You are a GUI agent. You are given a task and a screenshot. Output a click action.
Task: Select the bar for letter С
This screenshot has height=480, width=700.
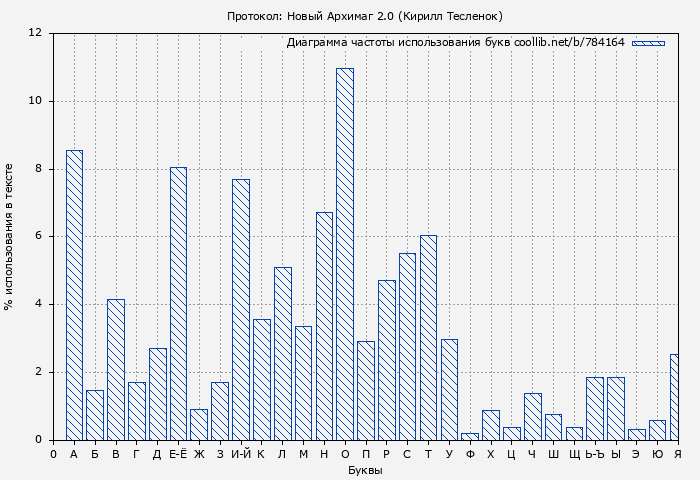(x=407, y=346)
